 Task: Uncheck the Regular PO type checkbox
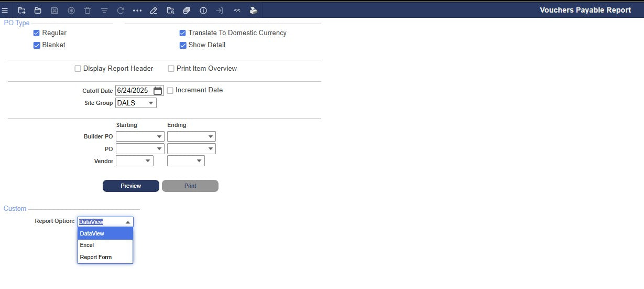(37, 33)
